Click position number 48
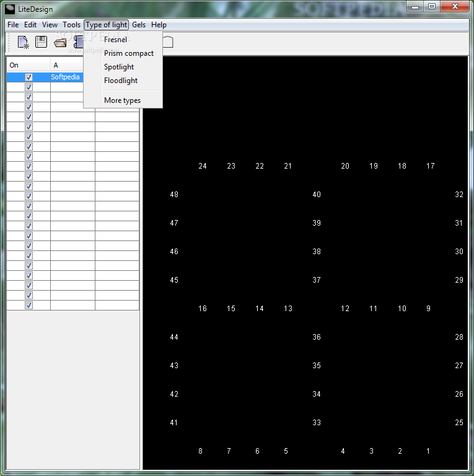The width and height of the screenshot is (474, 476). (x=174, y=195)
